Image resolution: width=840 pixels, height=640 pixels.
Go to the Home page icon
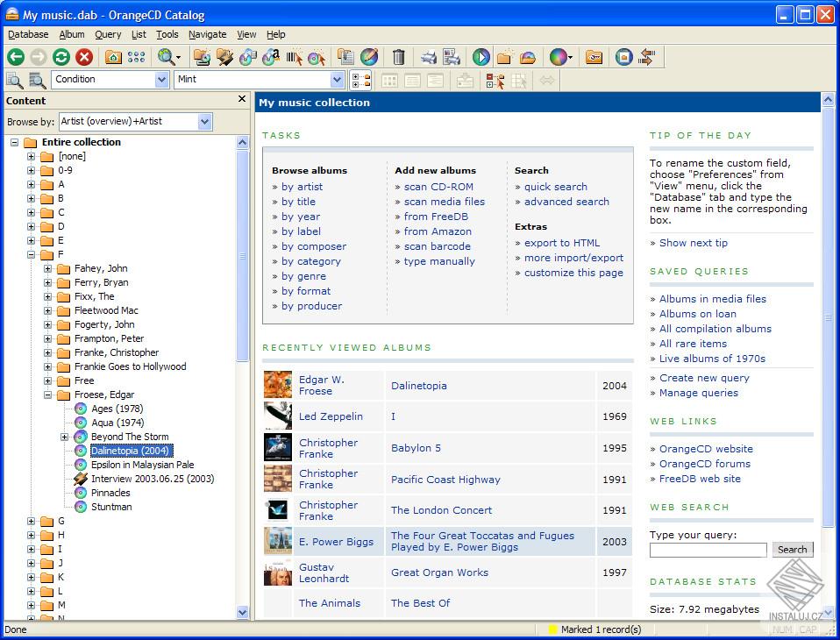click(x=113, y=57)
